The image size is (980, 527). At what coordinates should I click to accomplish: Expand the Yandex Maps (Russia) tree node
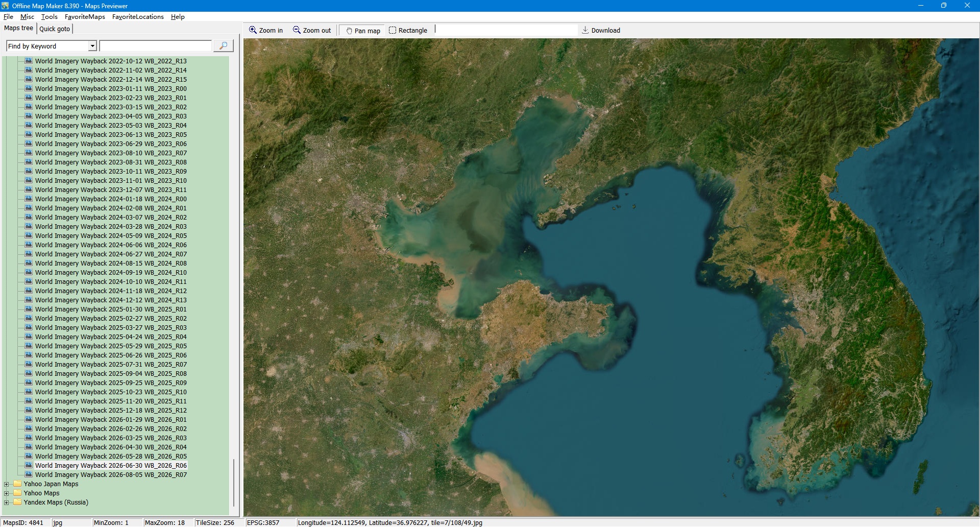pos(6,502)
